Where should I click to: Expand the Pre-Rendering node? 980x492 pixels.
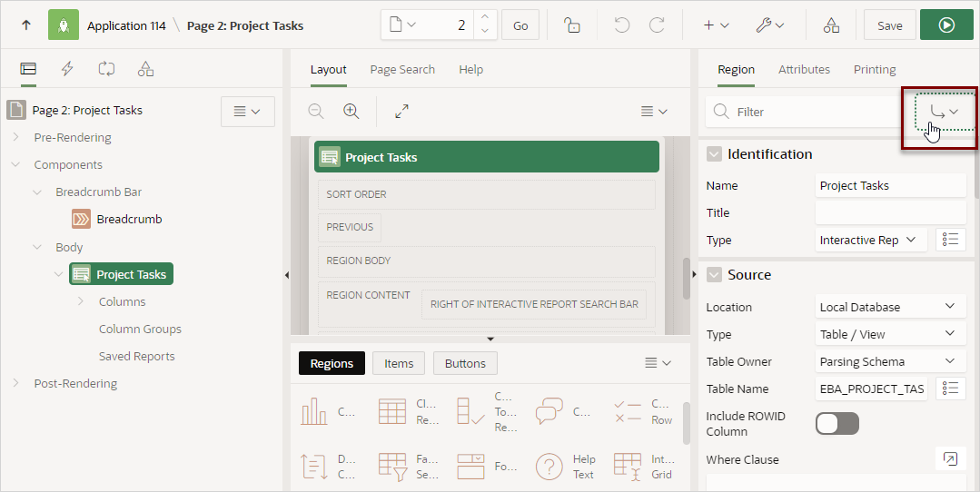coord(15,137)
